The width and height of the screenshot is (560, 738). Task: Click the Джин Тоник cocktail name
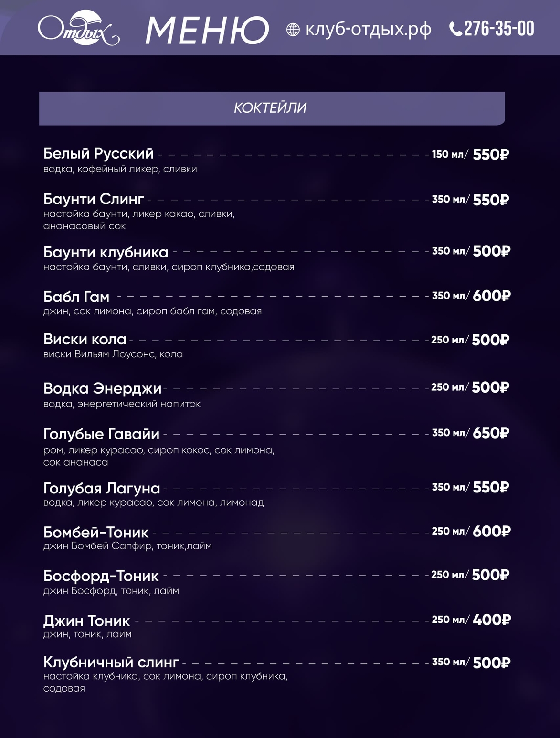(86, 621)
